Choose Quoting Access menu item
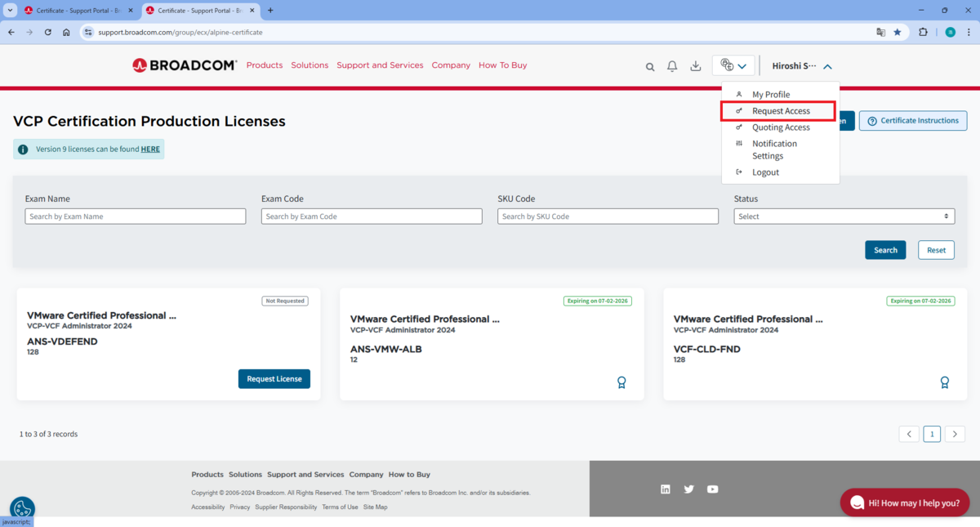Screen dimensions: 980x527 pyautogui.click(x=781, y=127)
